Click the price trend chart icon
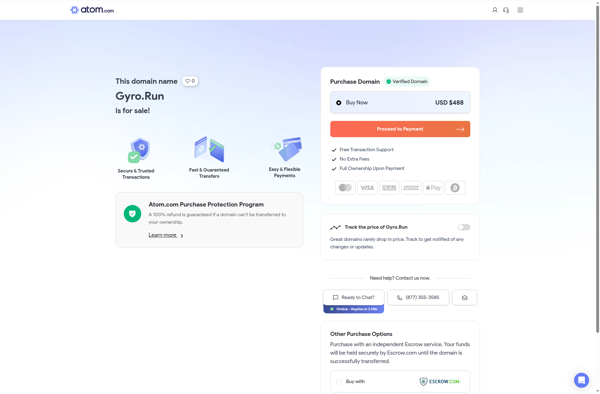 pyautogui.click(x=335, y=227)
